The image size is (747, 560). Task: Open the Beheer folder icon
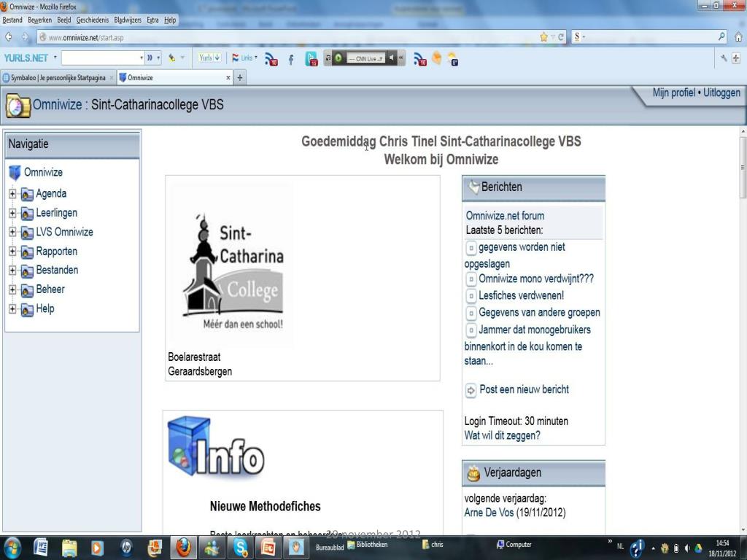[x=27, y=290]
